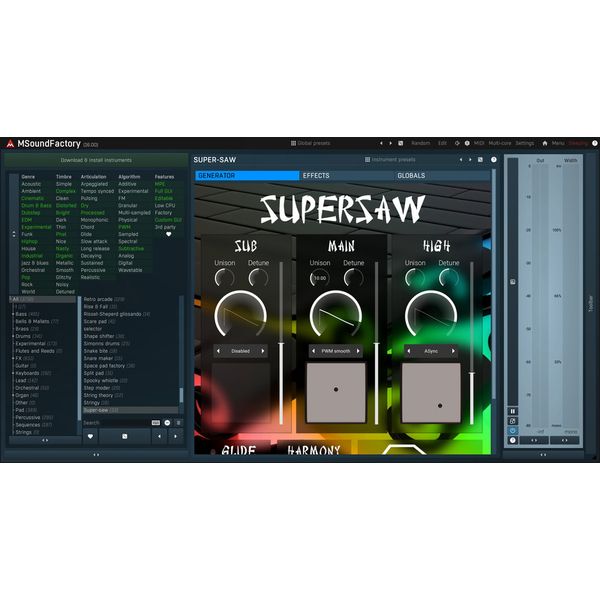Select next instrument preset arrow
Screen dimensions: 600x600
(470, 160)
